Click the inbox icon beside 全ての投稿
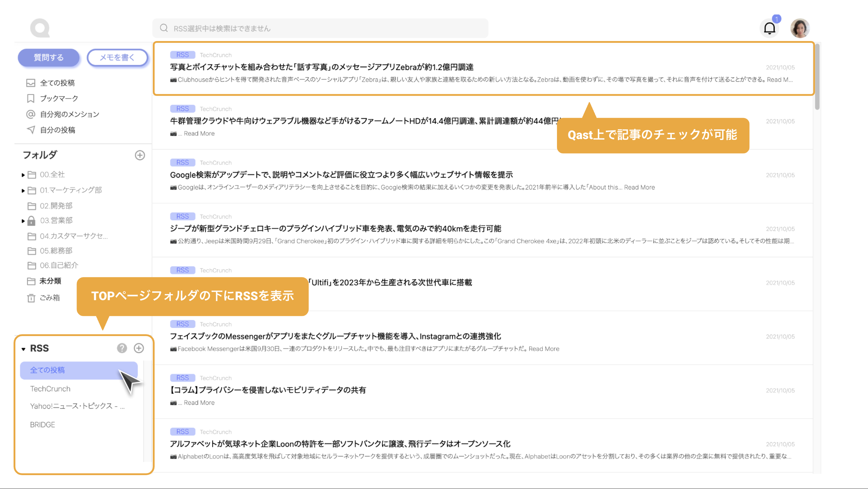Viewport: 868px width, 489px height. (31, 83)
